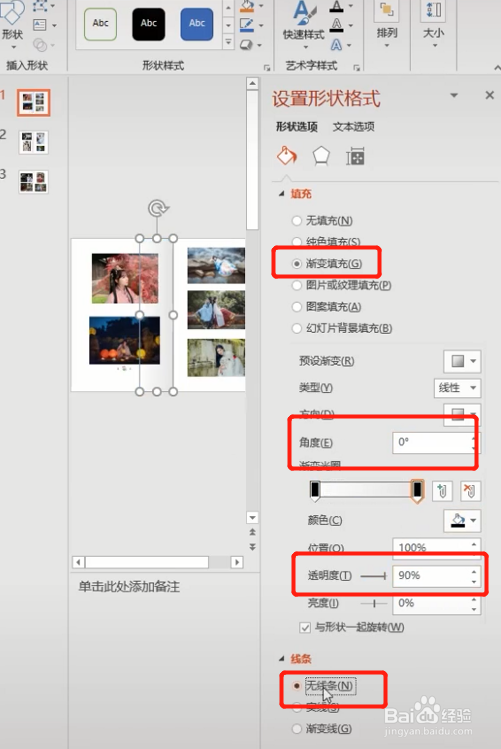Open Format Shape pane options arrow
Viewport: 501px width, 749px height.
coord(454,96)
